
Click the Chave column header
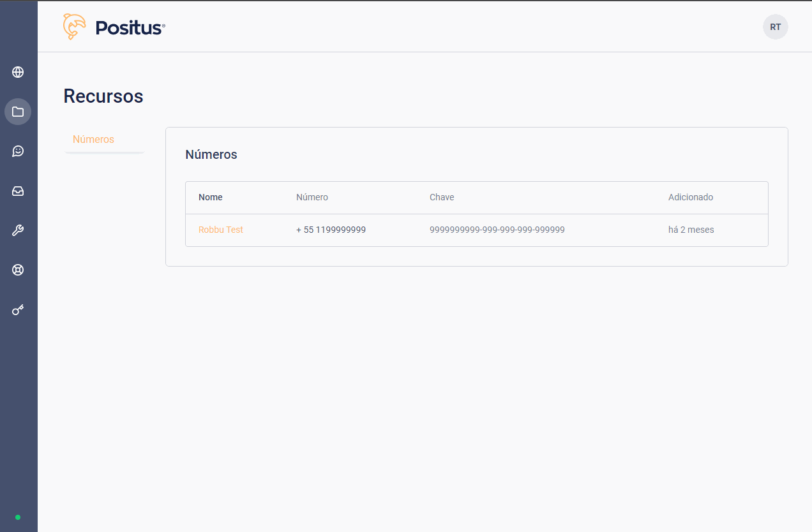pos(442,197)
